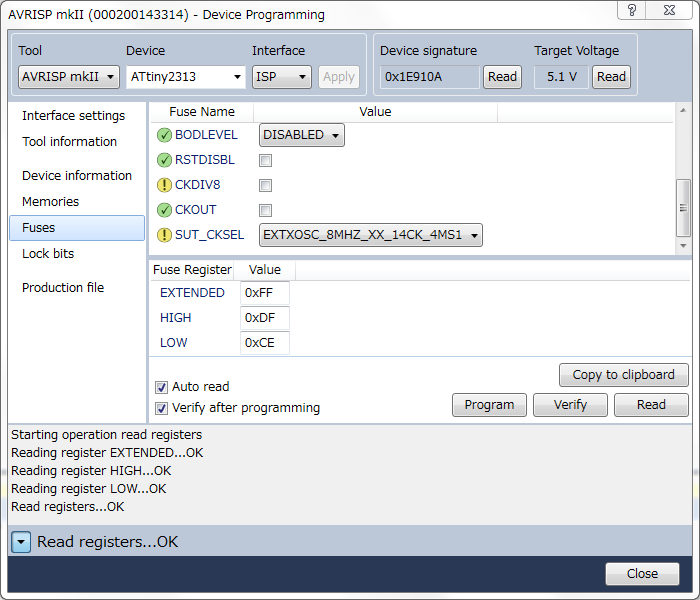This screenshot has width=700, height=600.
Task: Open the Interface settings page
Action: point(74,116)
